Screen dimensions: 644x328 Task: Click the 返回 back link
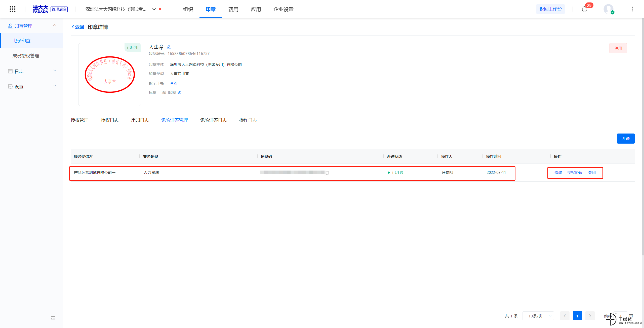click(78, 27)
